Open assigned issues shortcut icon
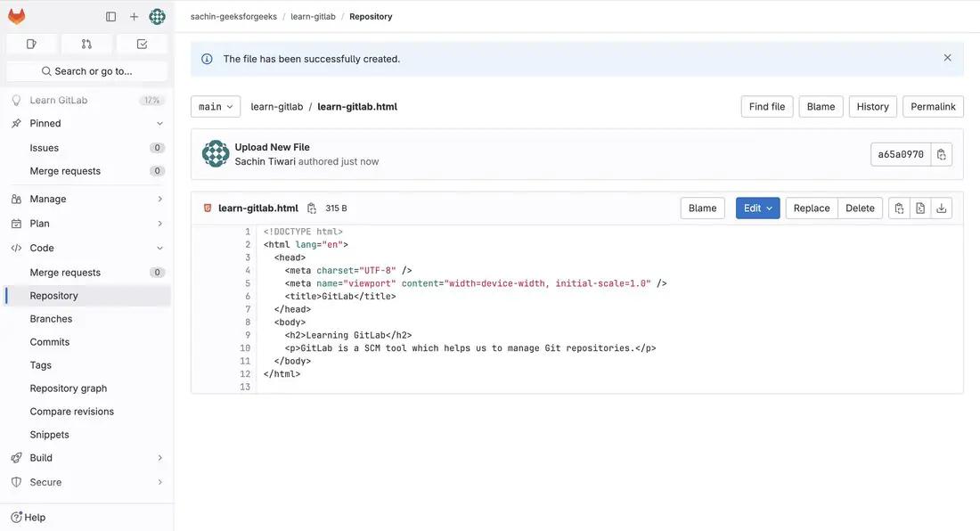The width and height of the screenshot is (980, 531). pos(32,44)
